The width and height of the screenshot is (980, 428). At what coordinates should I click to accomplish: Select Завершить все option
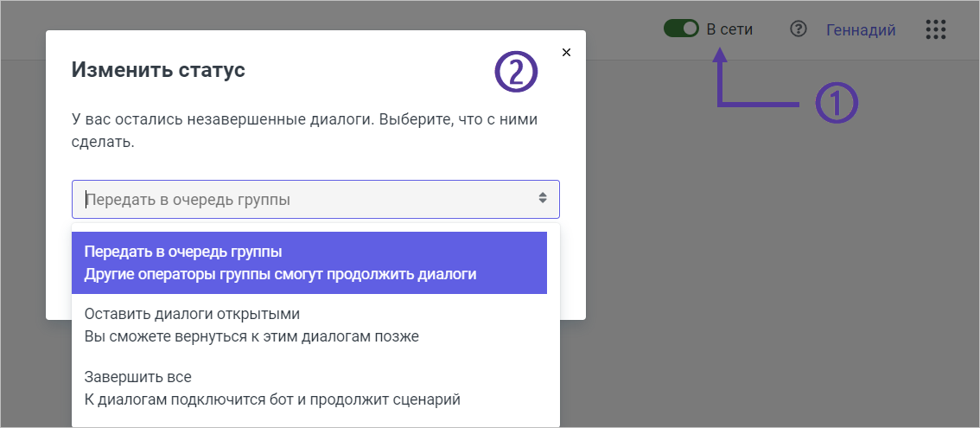pyautogui.click(x=309, y=388)
